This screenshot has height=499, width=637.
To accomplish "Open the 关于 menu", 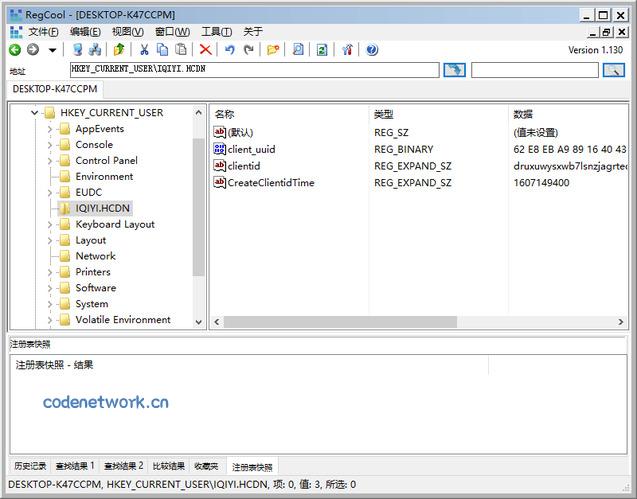I will click(253, 32).
